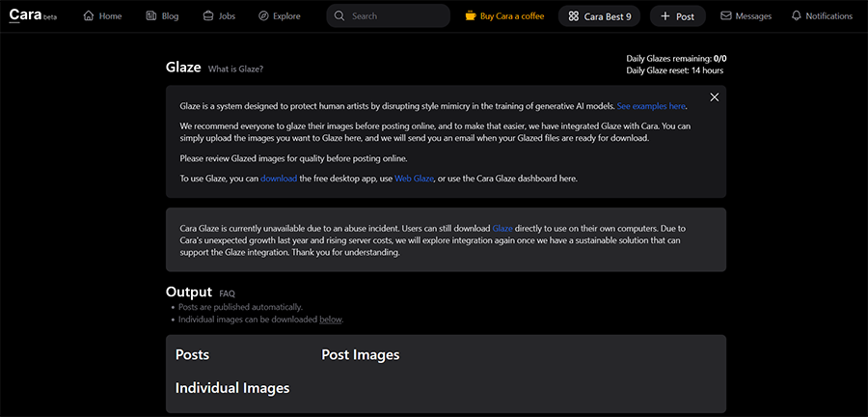The height and width of the screenshot is (417, 868).
Task: Click the 'Posts' heading
Action: [x=192, y=354]
